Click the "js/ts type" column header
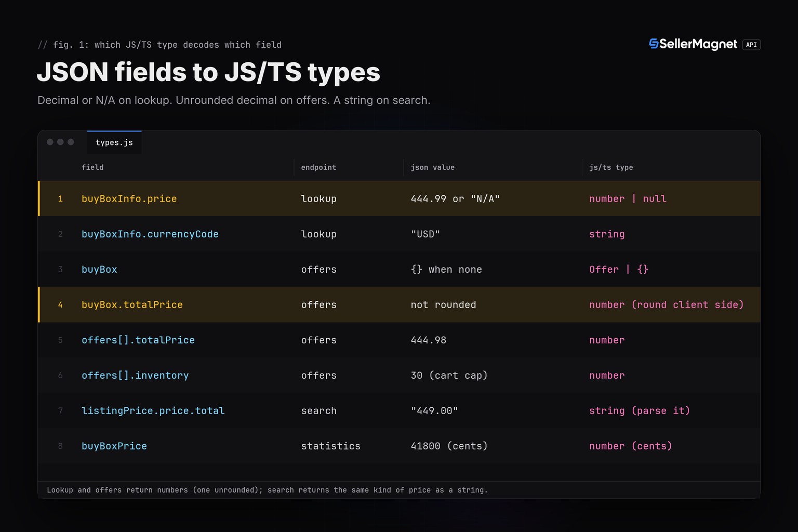 click(x=611, y=167)
